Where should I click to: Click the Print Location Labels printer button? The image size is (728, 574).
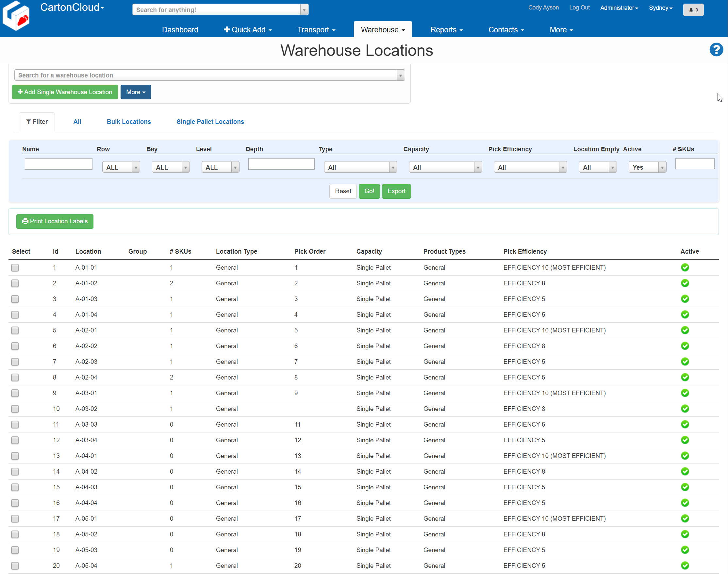[x=55, y=221]
